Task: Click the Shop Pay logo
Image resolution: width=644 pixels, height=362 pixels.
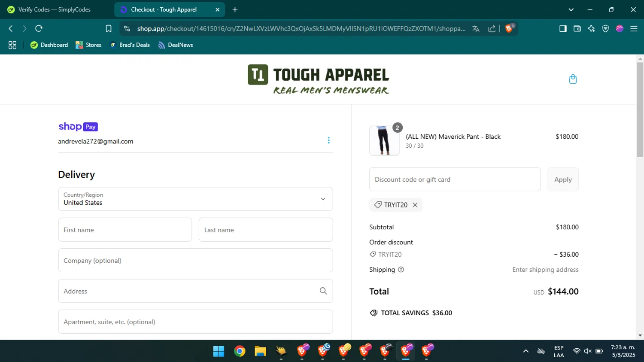Action: [78, 127]
